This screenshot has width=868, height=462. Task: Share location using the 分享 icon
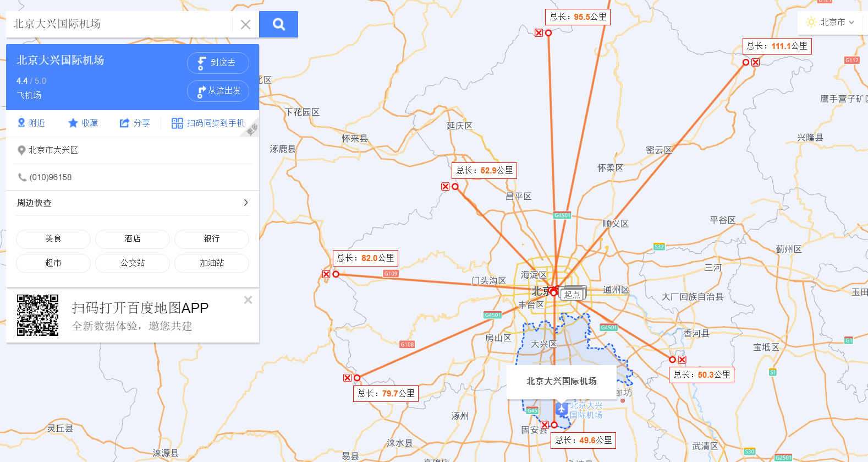[135, 123]
